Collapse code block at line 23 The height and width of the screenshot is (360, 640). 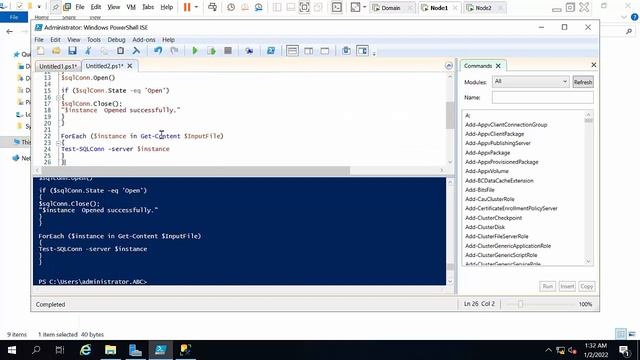(58, 143)
